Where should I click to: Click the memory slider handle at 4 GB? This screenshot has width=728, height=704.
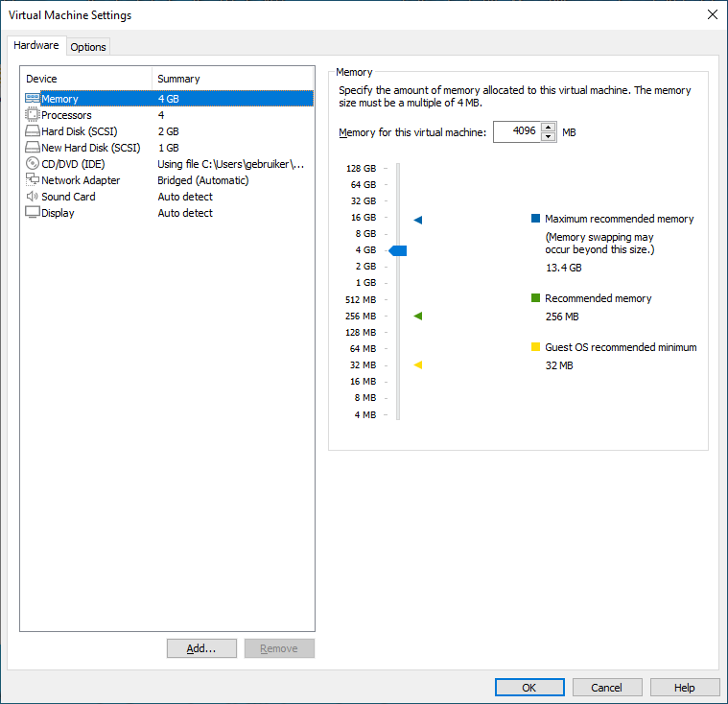[398, 250]
